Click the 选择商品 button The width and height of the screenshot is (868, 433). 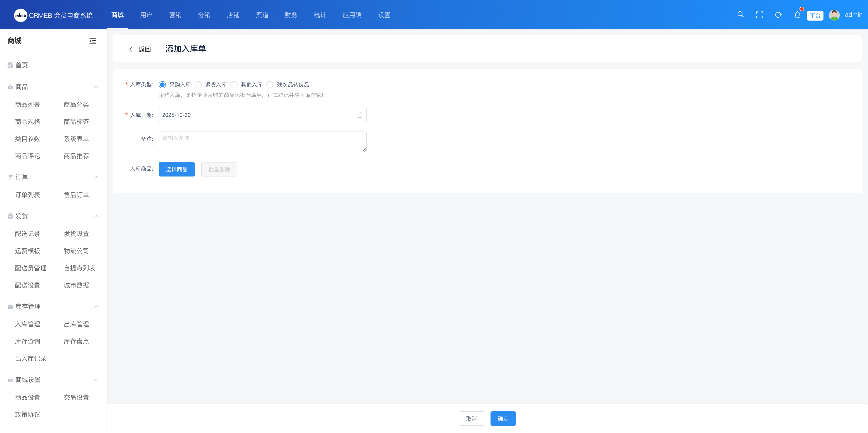(x=177, y=169)
